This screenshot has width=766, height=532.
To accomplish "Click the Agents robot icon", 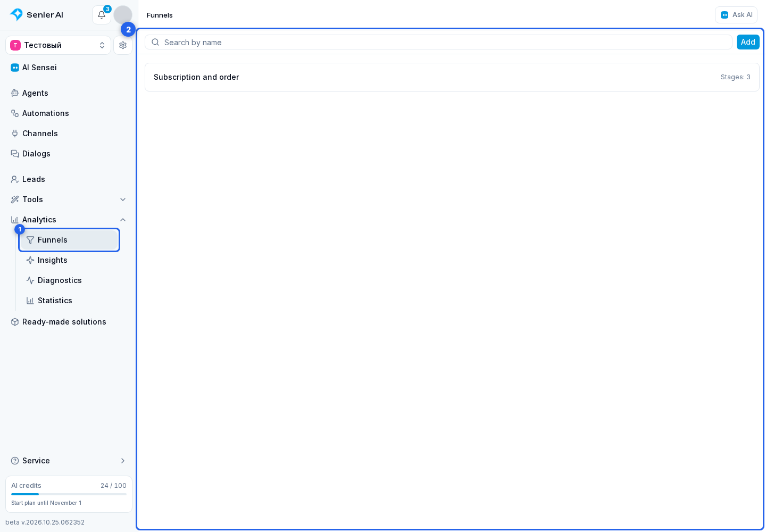I will [15, 93].
